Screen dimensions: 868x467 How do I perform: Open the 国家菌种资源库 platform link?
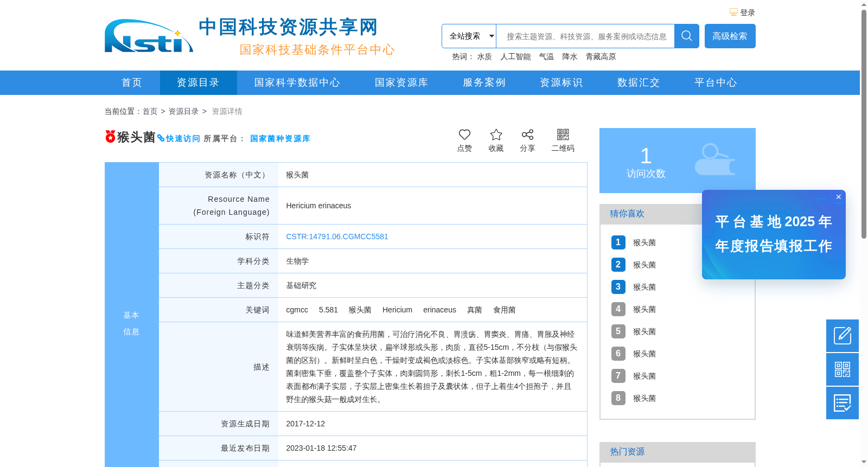click(x=280, y=138)
